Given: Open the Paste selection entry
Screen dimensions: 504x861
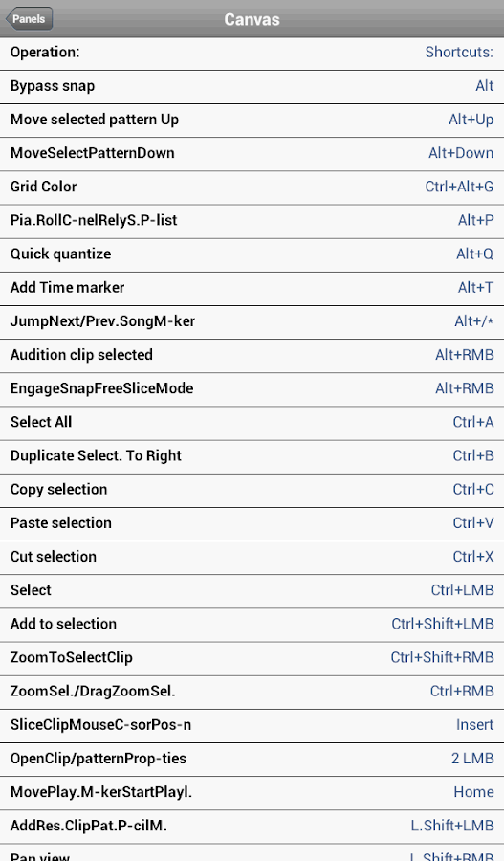Looking at the screenshot, I should pyautogui.click(x=252, y=524).
